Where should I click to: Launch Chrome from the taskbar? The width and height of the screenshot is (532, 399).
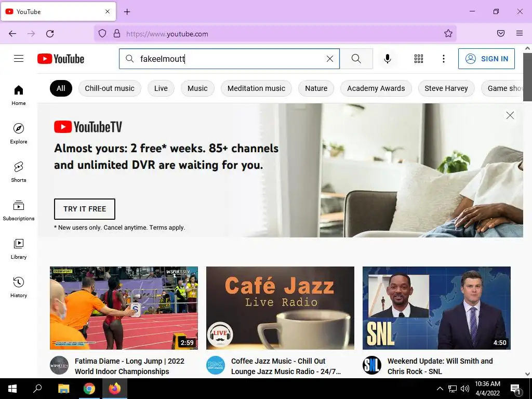[x=89, y=389]
